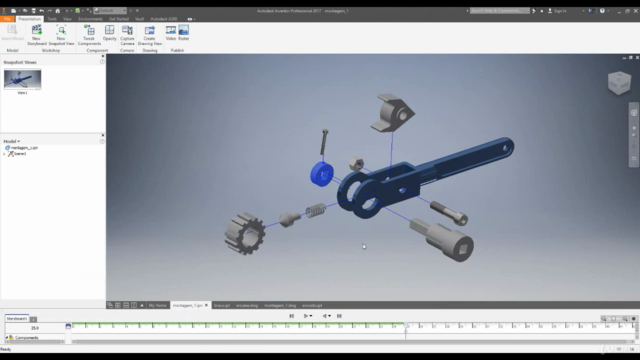Click the New file icon in quick access toolbar
The image size is (640, 360).
[13, 11]
